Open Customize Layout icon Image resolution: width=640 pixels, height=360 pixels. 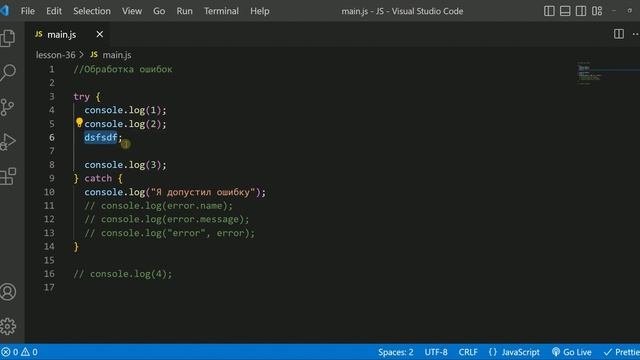tap(597, 11)
